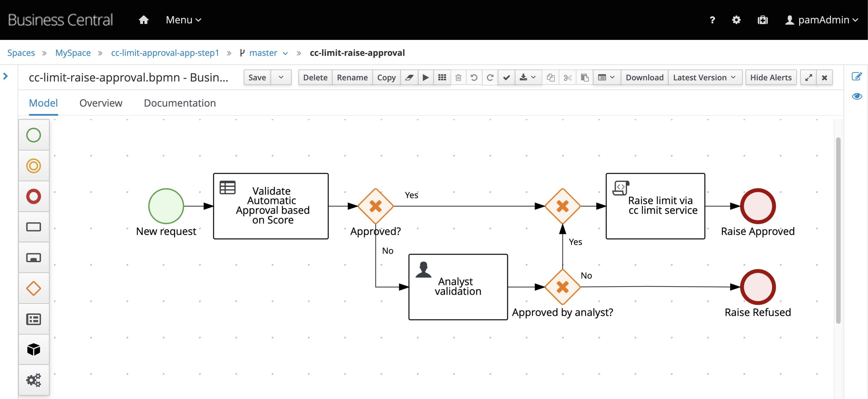Select Sub-processes palette icon
868x399 pixels.
[34, 258]
